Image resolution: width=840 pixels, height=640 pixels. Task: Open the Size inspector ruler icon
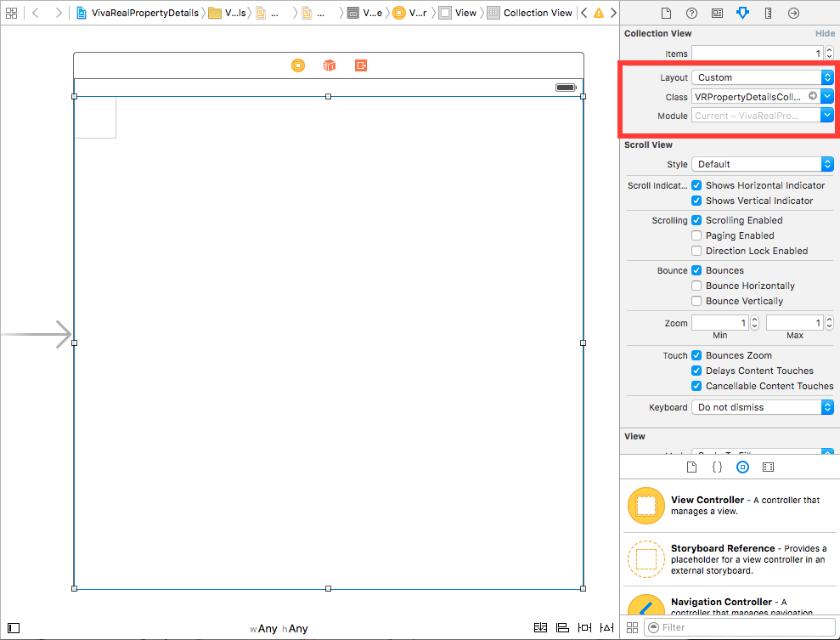tap(768, 14)
